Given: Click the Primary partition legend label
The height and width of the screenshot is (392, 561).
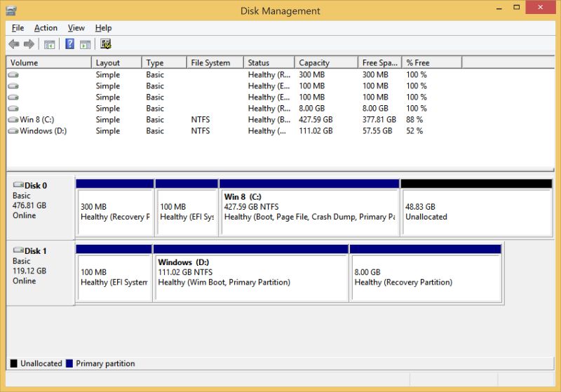Looking at the screenshot, I should [105, 363].
